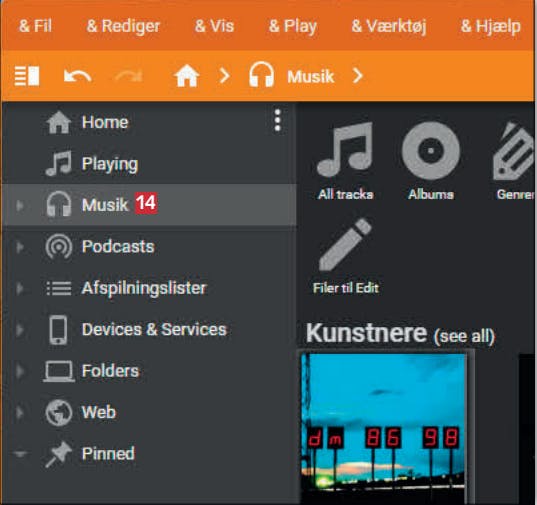Expand the Afspilningslister tree node
The width and height of the screenshot is (537, 505).
[x=20, y=288]
